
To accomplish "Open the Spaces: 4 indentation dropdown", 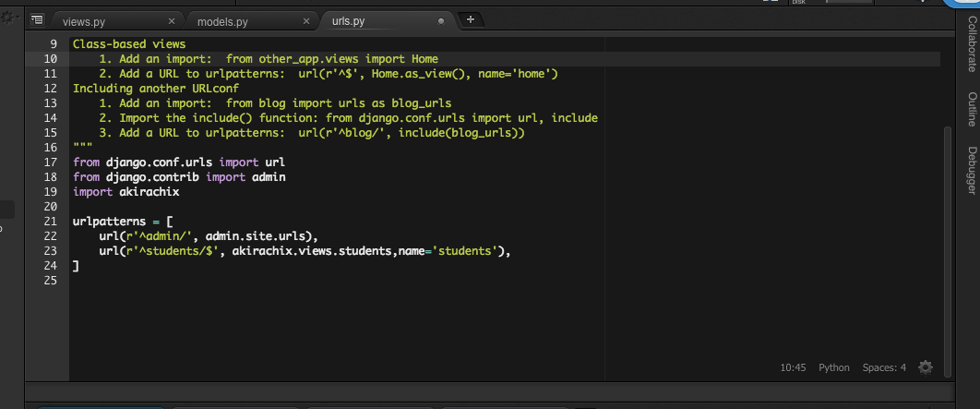I will tap(884, 367).
